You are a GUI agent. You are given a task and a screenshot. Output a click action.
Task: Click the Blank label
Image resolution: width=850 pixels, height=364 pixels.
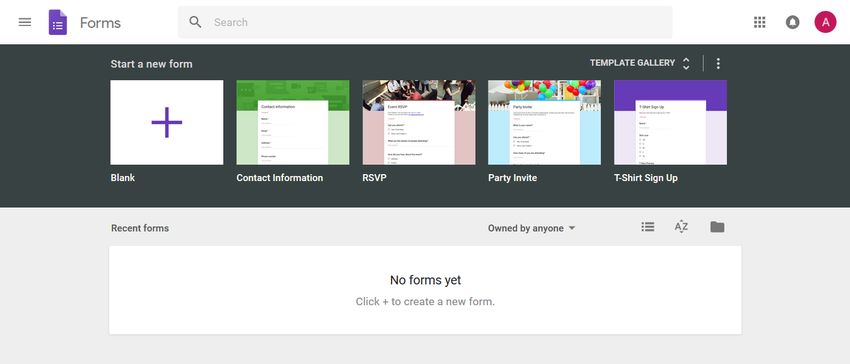point(123,178)
